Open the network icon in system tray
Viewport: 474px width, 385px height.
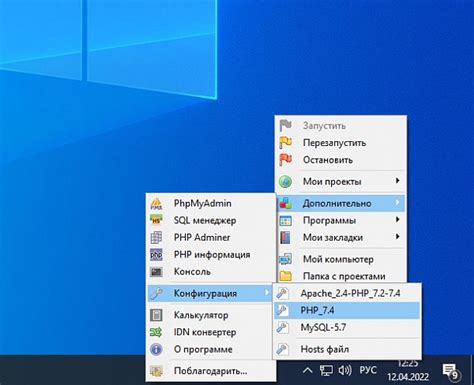[x=326, y=370]
